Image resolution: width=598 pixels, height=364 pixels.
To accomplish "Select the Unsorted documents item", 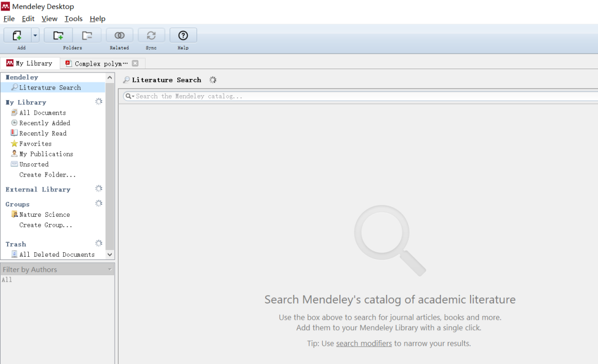I will pyautogui.click(x=34, y=164).
